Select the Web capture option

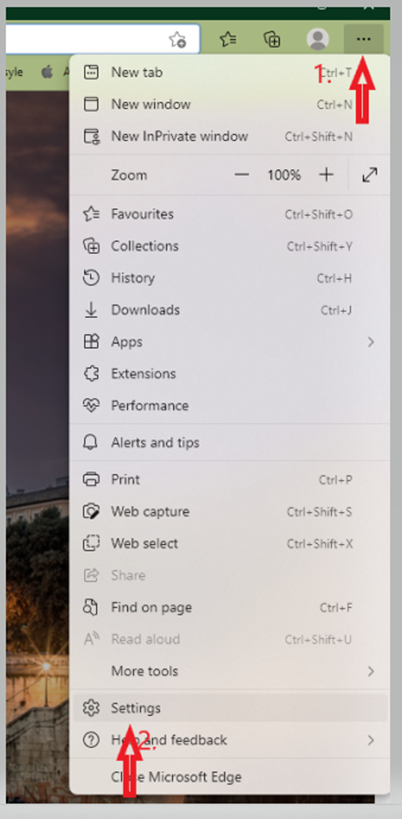click(x=230, y=512)
